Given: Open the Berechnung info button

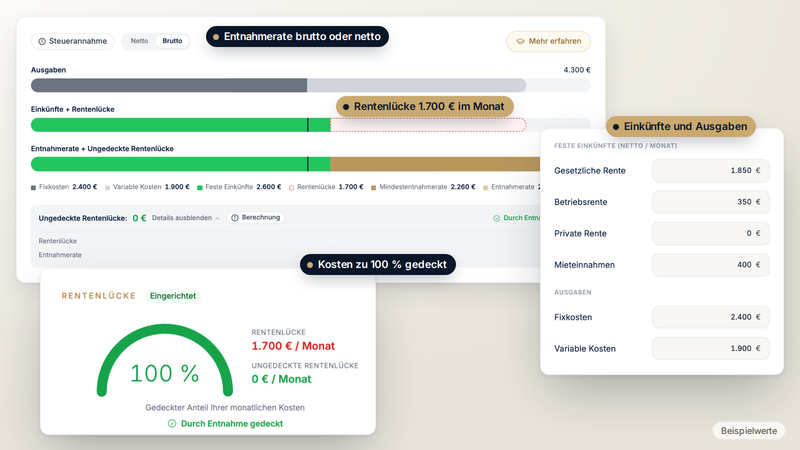Looking at the screenshot, I should pos(256,217).
